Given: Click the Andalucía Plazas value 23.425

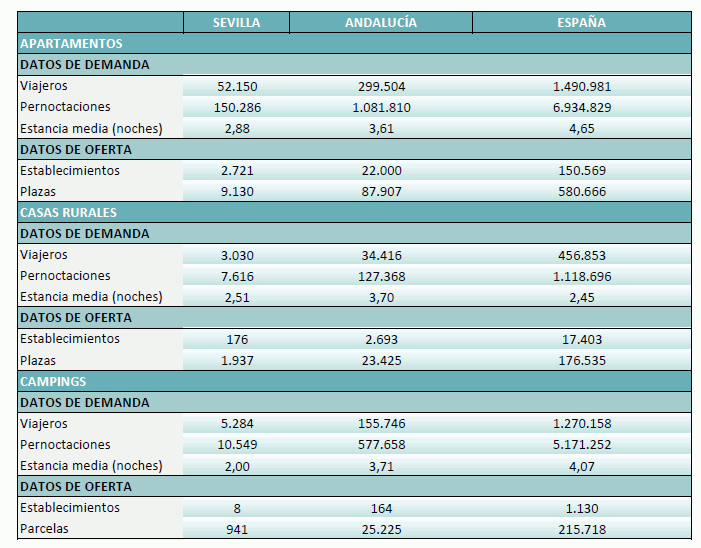Looking at the screenshot, I should click(x=380, y=360).
